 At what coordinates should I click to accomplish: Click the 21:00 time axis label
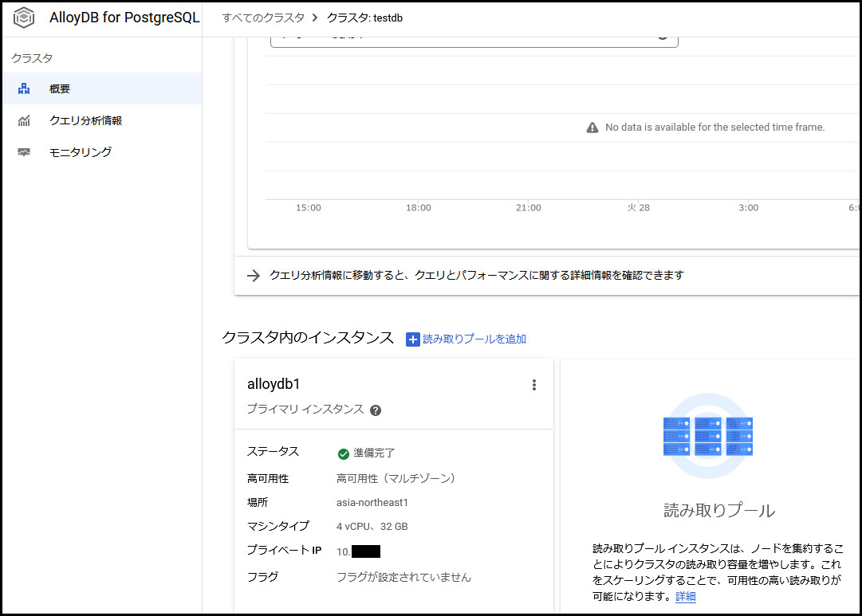(x=529, y=208)
